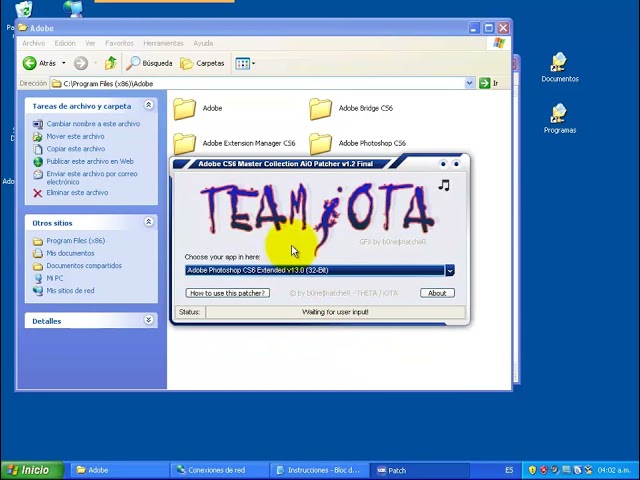The image size is (640, 480).
Task: Click the ES language indicator
Action: point(509,470)
